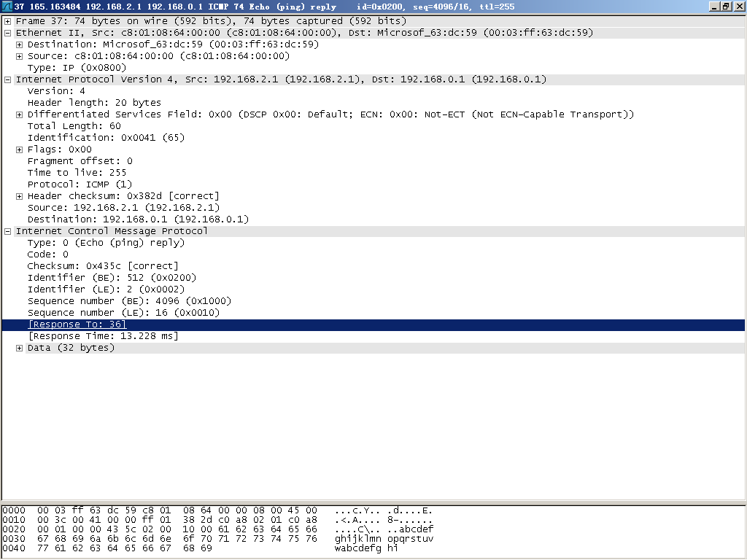Expand the Destination Microsof_63:dc:59 node

click(x=19, y=44)
